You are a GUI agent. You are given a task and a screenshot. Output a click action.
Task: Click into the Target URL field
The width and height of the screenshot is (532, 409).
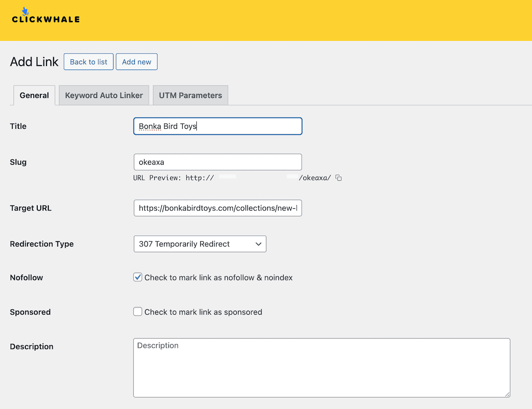218,208
